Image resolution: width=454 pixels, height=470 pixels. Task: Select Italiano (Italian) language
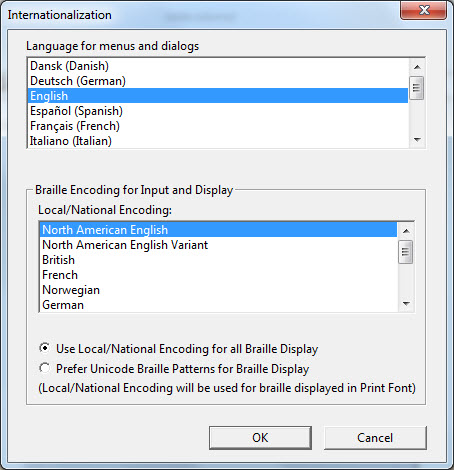pyautogui.click(x=218, y=141)
